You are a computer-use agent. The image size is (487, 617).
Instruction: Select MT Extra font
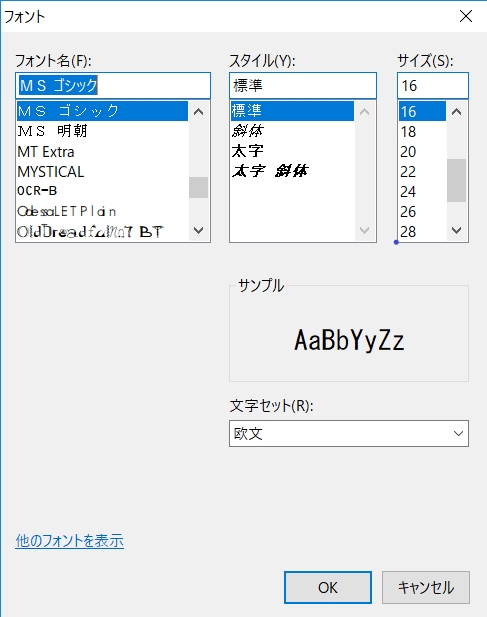pos(102,151)
